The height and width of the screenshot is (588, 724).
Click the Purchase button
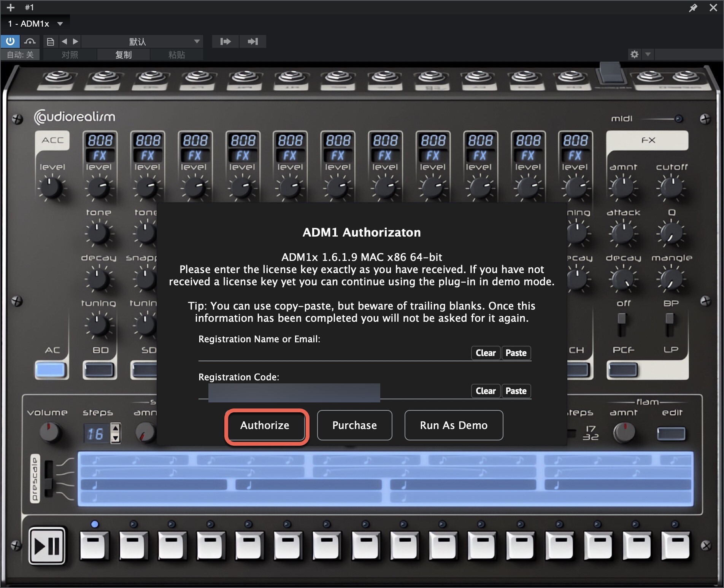354,425
